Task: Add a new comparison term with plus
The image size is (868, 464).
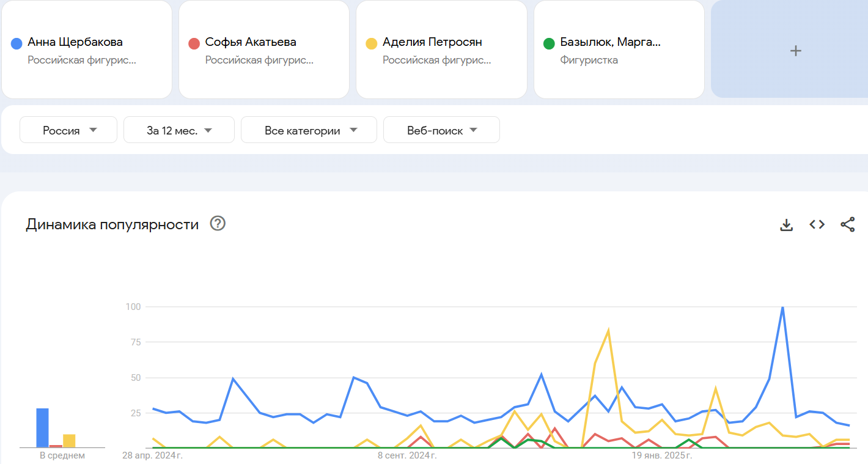Action: point(795,51)
